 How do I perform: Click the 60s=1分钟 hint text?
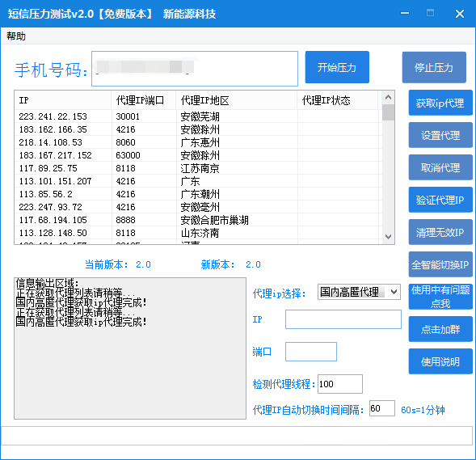tap(423, 410)
